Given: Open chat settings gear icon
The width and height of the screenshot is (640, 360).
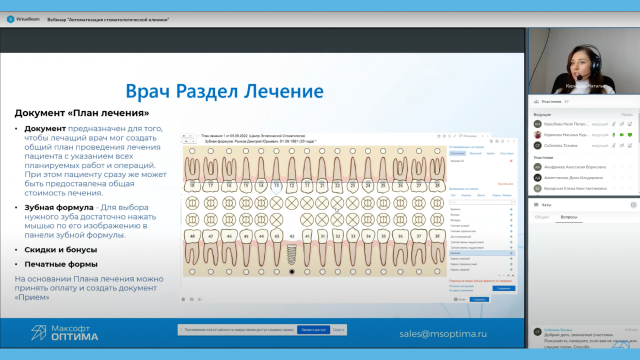Looking at the screenshot, I should (x=633, y=205).
